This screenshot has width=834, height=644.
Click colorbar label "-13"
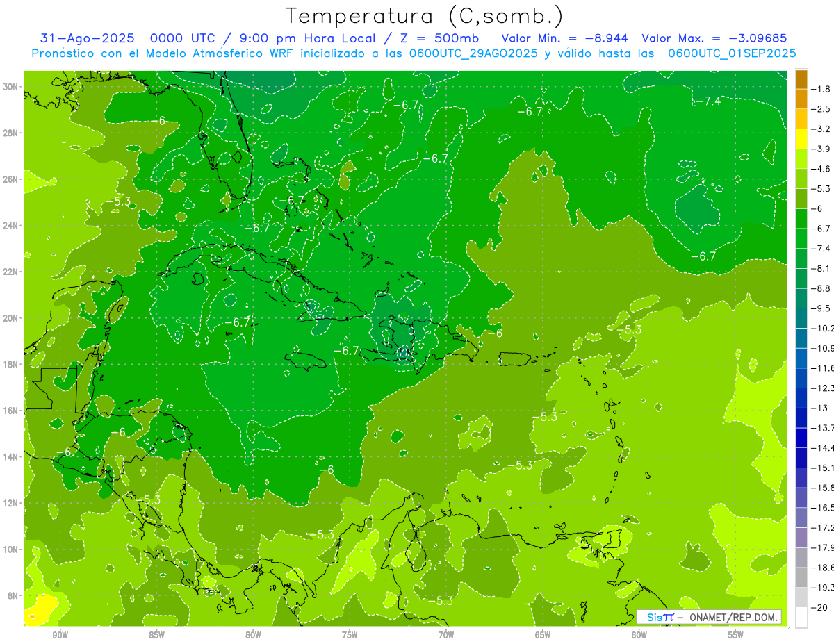(x=820, y=408)
